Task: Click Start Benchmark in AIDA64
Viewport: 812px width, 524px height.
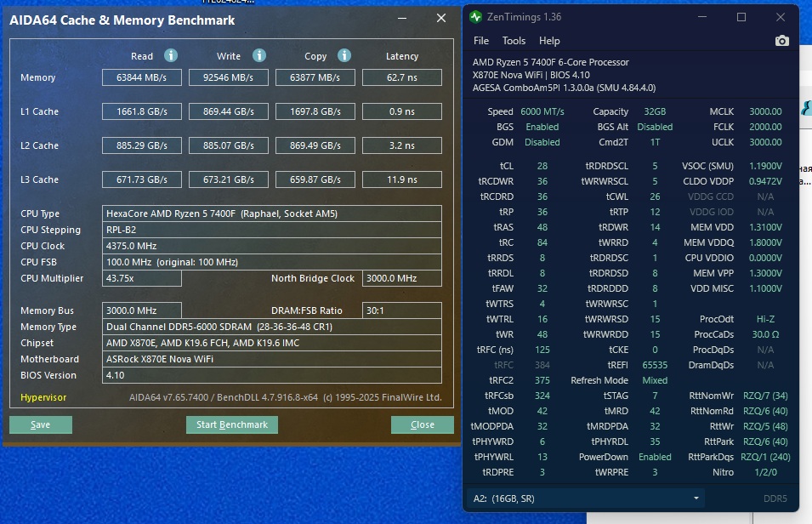Action: click(x=232, y=425)
